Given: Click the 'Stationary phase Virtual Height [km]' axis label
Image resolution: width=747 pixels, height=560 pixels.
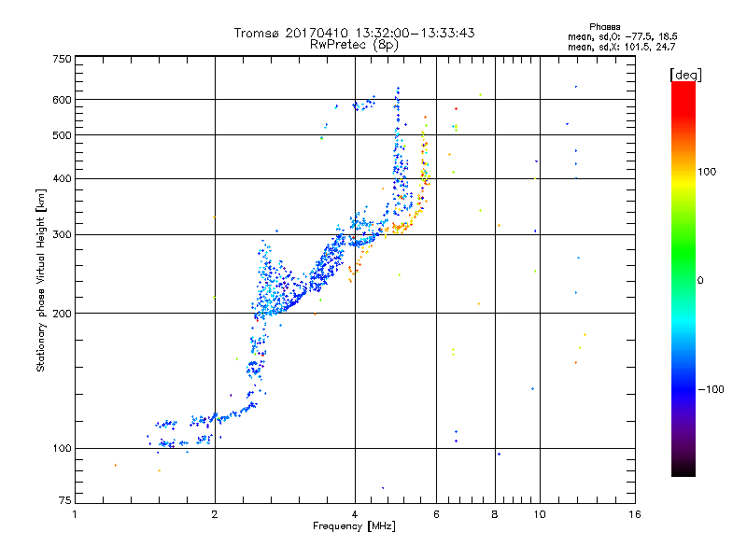Looking at the screenshot, I should (x=40, y=280).
